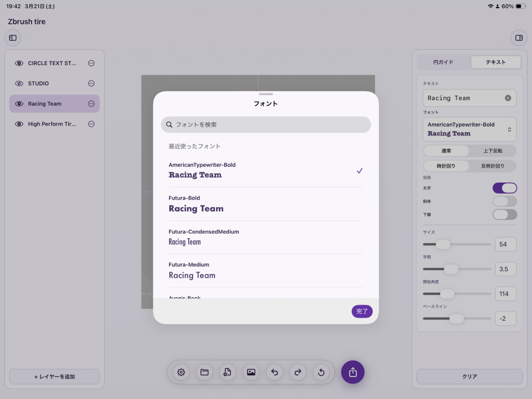Clear text in the Racing Team field
Image resolution: width=532 pixels, height=399 pixels.
[x=508, y=98]
